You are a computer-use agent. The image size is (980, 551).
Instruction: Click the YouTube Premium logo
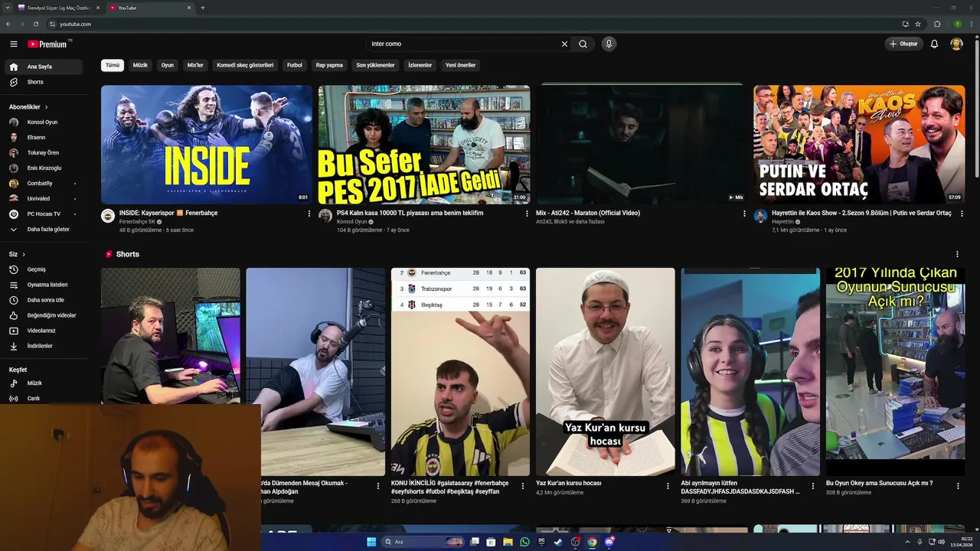(x=49, y=44)
